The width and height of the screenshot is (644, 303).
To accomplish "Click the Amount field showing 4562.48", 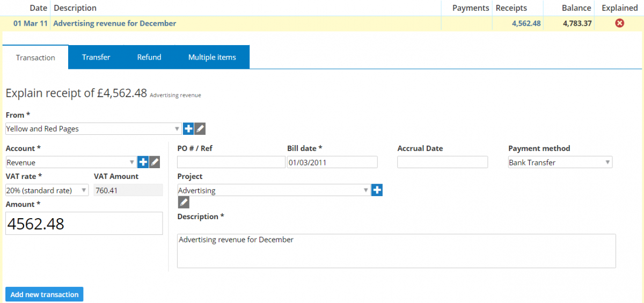I will coord(84,223).
